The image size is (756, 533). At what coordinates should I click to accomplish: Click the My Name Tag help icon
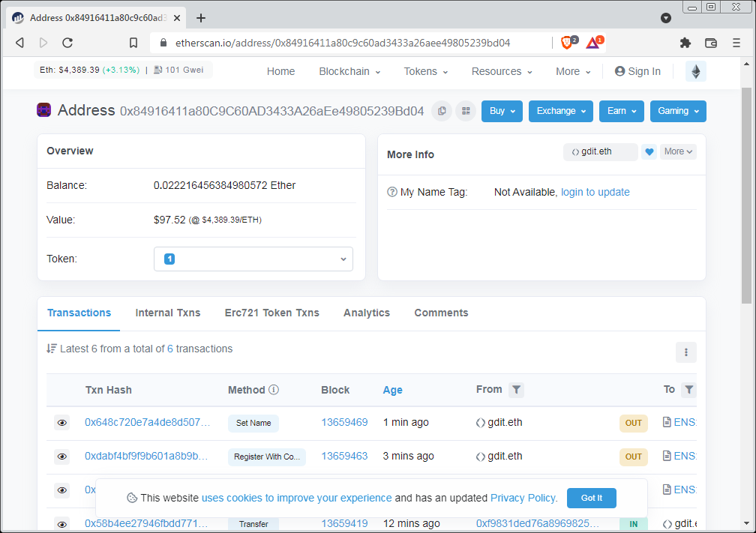[x=392, y=192]
